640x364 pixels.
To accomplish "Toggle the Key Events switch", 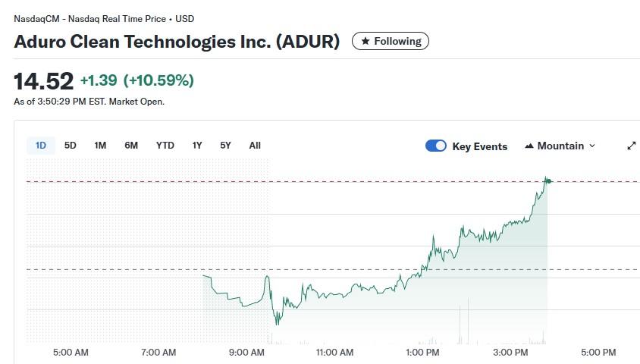I will tap(436, 146).
